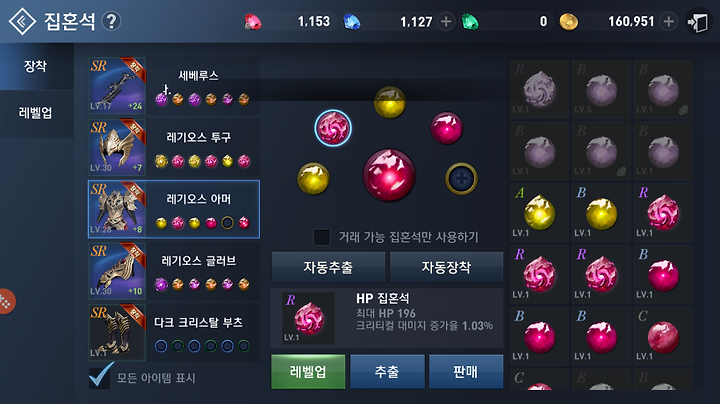This screenshot has height=404, width=720.
Task: Open the 장착 tab
Action: point(36,66)
